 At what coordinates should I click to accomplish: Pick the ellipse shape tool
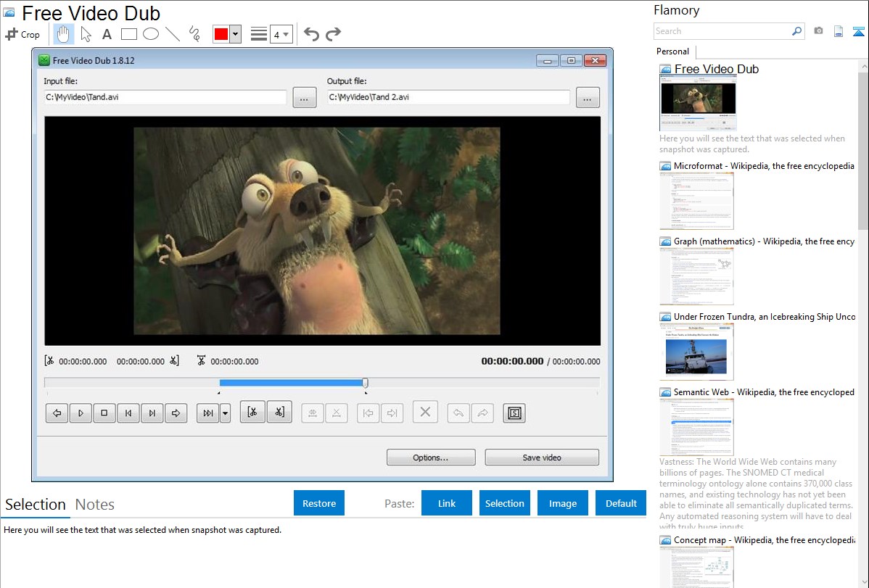point(151,34)
